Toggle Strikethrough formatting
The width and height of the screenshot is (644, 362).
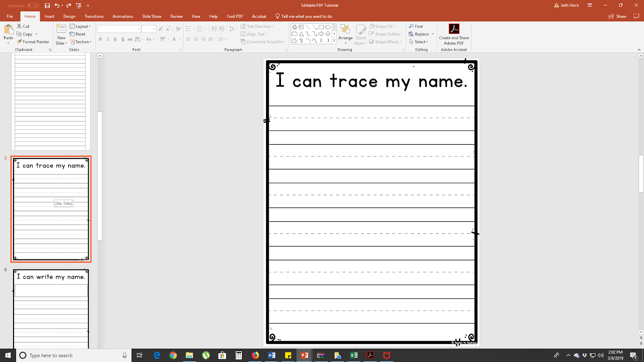130,39
